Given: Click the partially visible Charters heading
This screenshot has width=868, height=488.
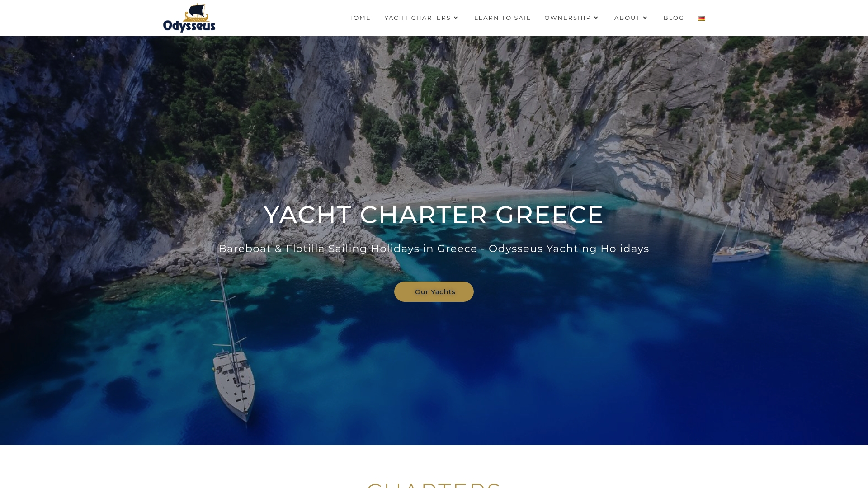Looking at the screenshot, I should tap(434, 483).
